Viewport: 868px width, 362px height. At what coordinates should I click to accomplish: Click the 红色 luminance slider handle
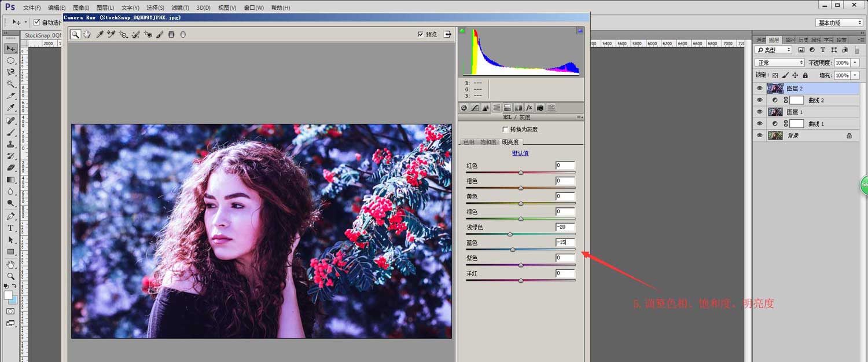click(x=521, y=173)
